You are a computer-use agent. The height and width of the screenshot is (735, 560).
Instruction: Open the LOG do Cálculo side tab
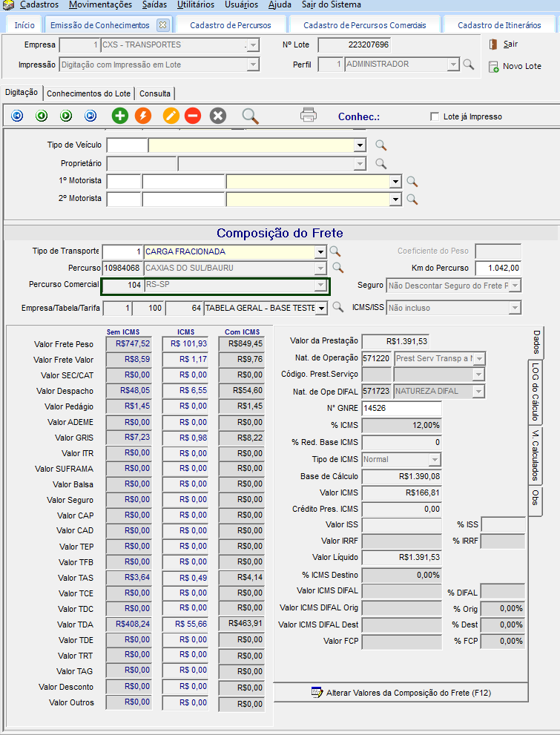(535, 392)
